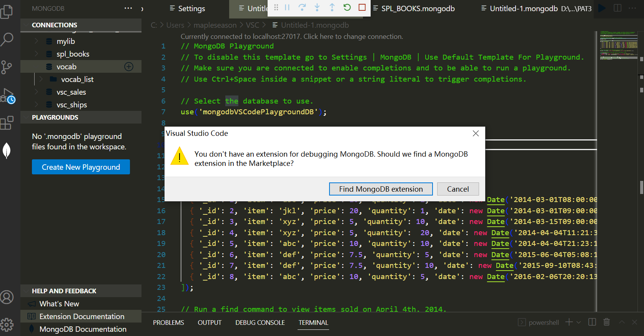The image size is (644, 336).
Task: Open the Manage gear icon
Action: (7, 324)
